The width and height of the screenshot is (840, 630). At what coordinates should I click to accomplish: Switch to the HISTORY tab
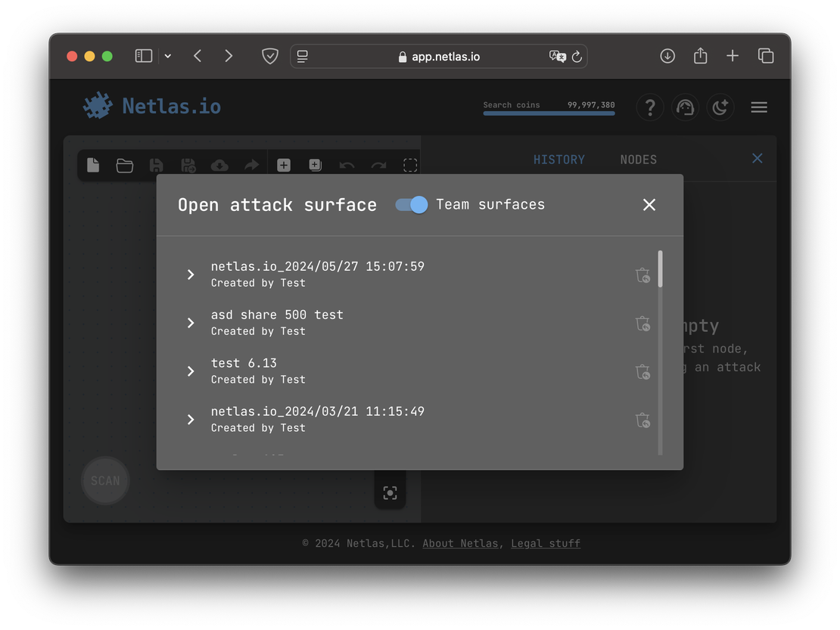pos(558,160)
